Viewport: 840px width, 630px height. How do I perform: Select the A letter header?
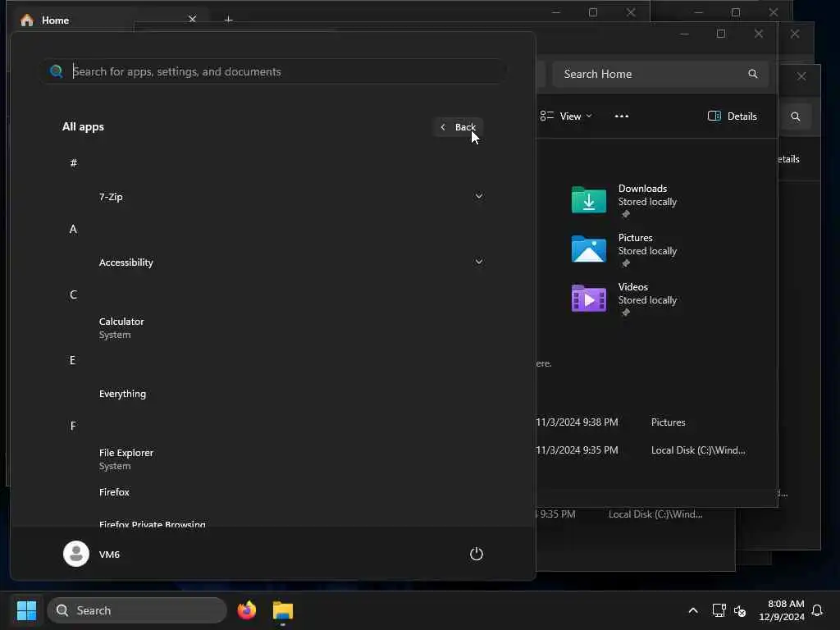coord(73,230)
